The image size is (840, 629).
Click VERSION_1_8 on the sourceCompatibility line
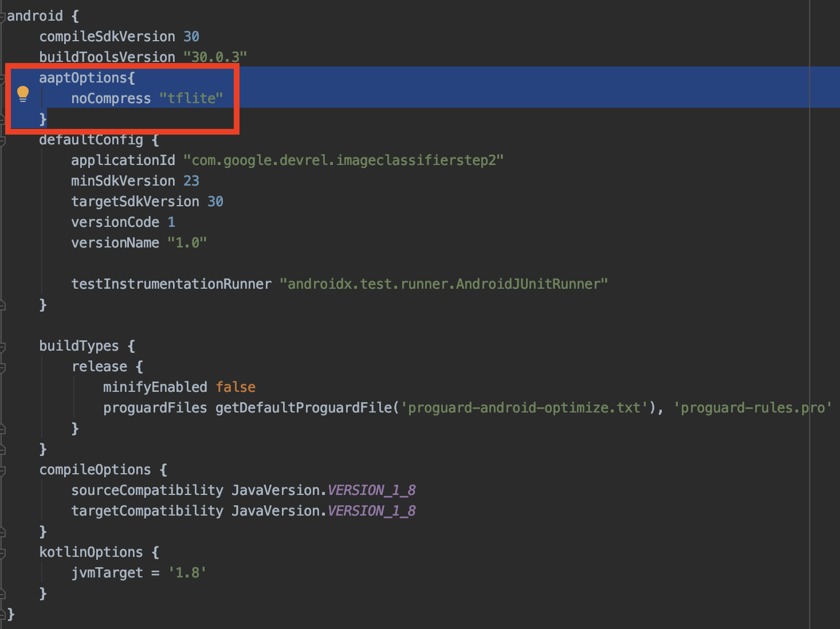click(371, 490)
